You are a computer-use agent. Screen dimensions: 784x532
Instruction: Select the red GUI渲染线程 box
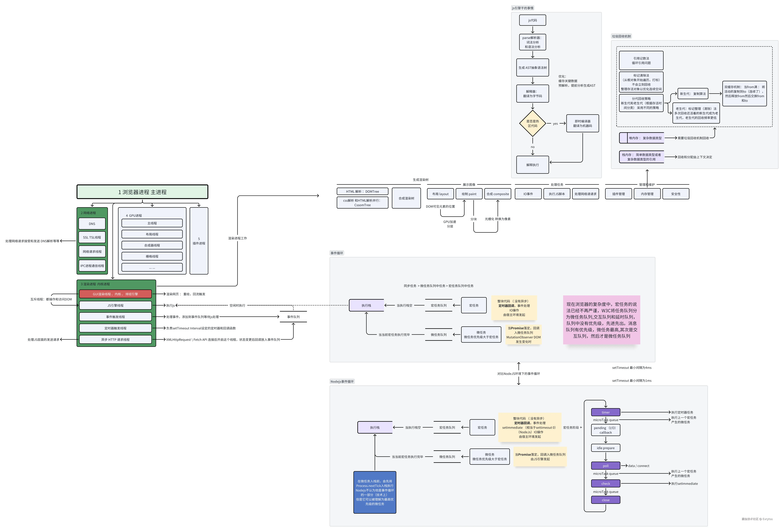coord(115,294)
